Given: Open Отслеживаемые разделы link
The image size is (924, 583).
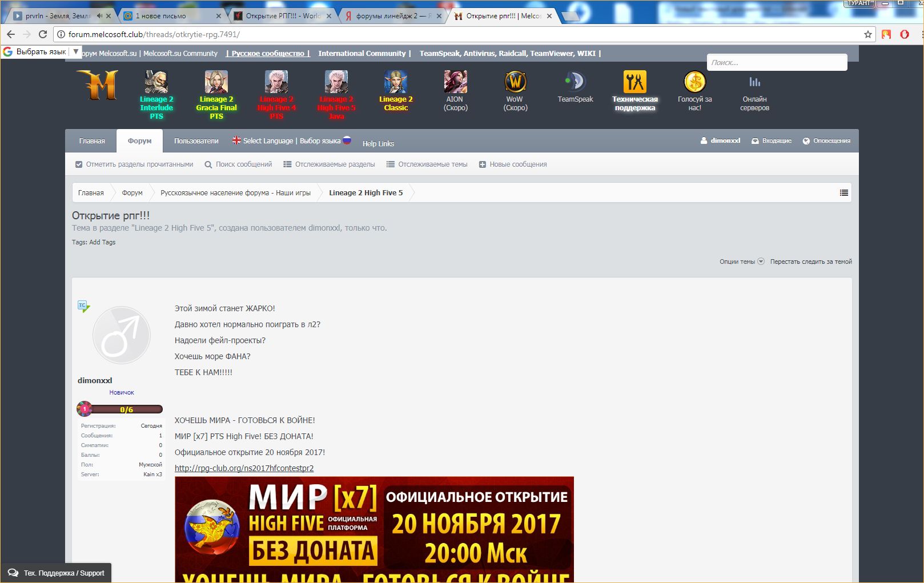Looking at the screenshot, I should pos(329,164).
